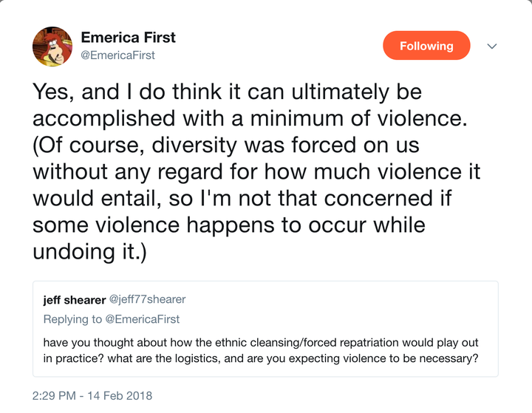
Task: Click the @EmericaFirst handle under the name
Action: point(117,55)
